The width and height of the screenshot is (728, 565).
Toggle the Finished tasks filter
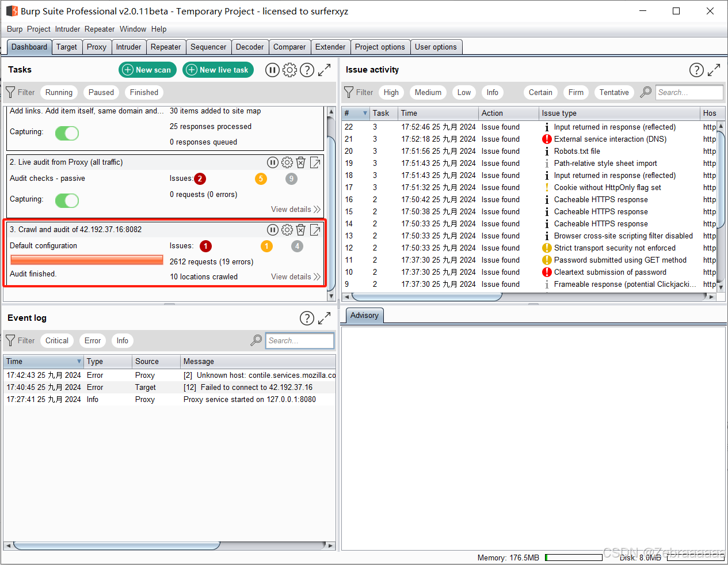pos(144,92)
